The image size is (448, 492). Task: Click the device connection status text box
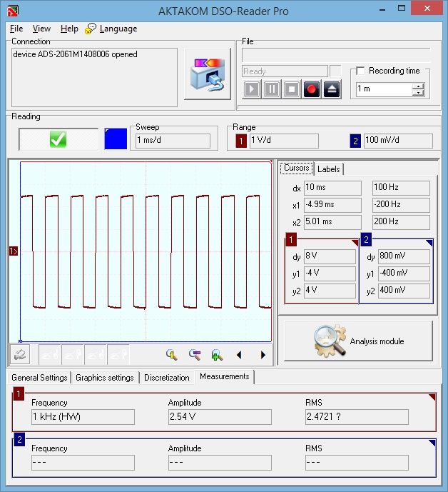94,77
